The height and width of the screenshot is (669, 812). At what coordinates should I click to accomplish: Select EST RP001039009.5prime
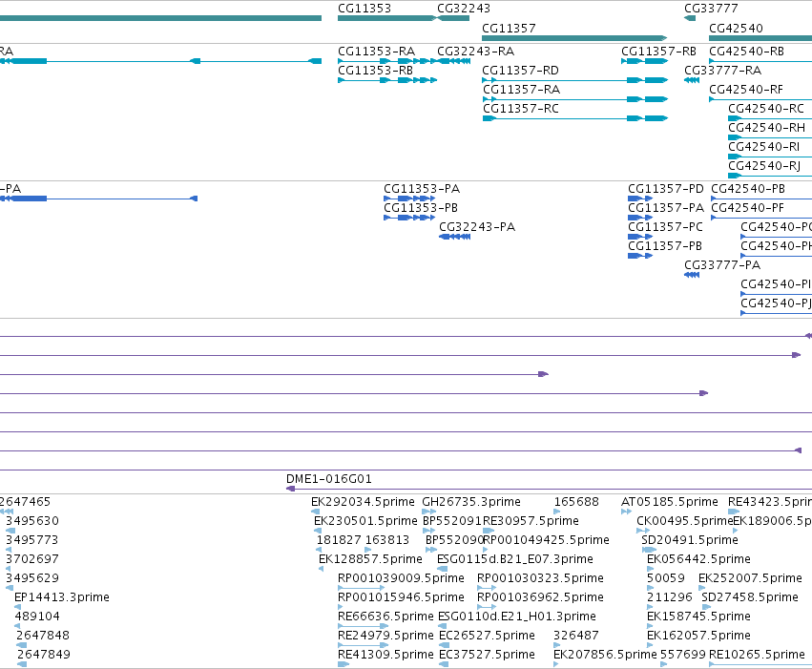click(x=361, y=588)
